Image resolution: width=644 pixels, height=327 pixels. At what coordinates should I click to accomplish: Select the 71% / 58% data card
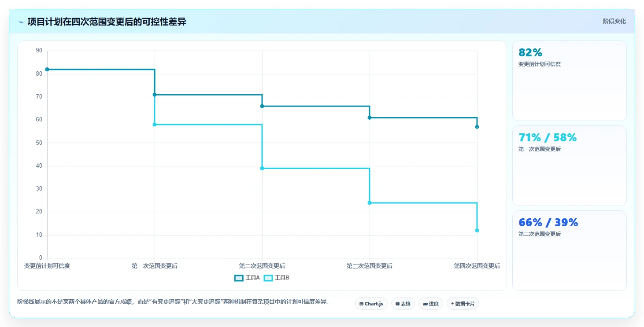click(569, 165)
